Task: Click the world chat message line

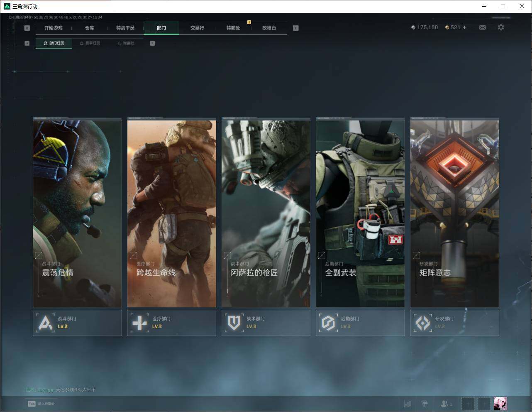Action: (x=60, y=390)
